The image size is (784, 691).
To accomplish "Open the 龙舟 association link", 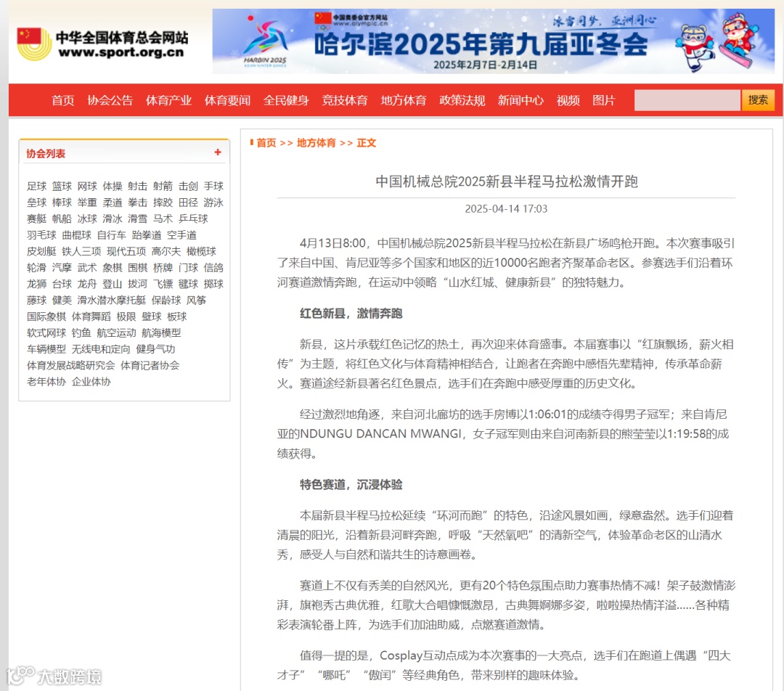I will coord(87,284).
